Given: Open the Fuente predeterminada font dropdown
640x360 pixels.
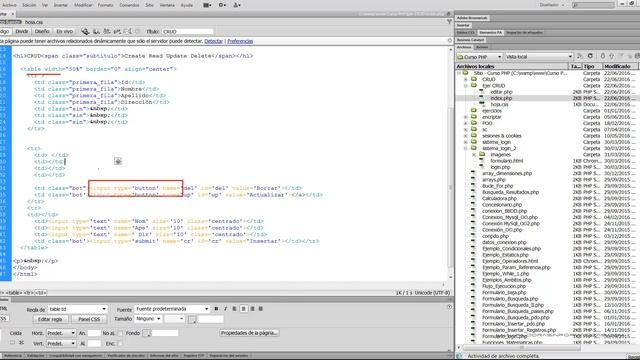Looking at the screenshot, I should coord(172,309).
